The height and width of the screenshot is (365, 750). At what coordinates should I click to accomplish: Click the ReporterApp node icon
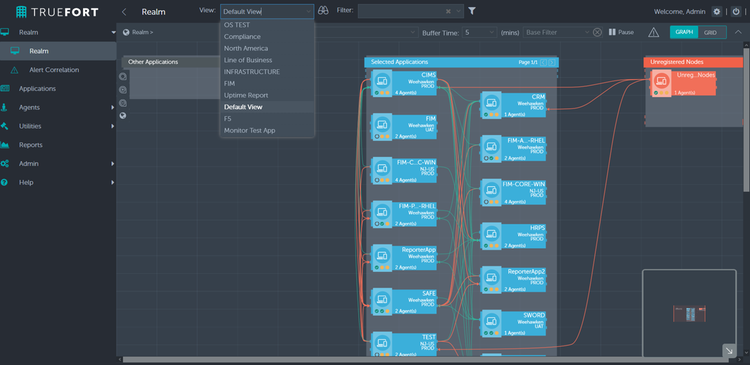pyautogui.click(x=382, y=257)
